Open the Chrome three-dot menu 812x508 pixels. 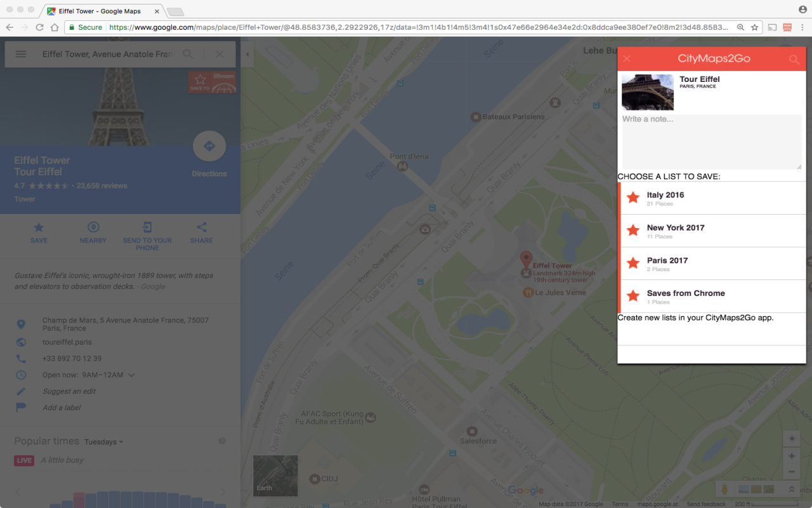[x=802, y=27]
